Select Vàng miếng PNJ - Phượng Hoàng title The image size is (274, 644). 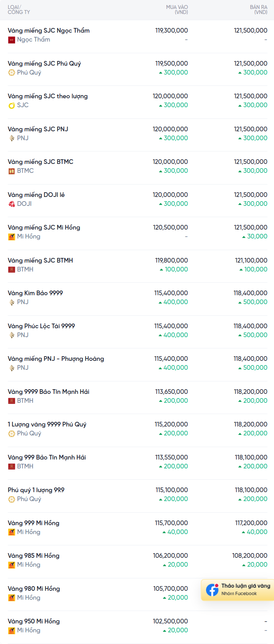(x=56, y=359)
